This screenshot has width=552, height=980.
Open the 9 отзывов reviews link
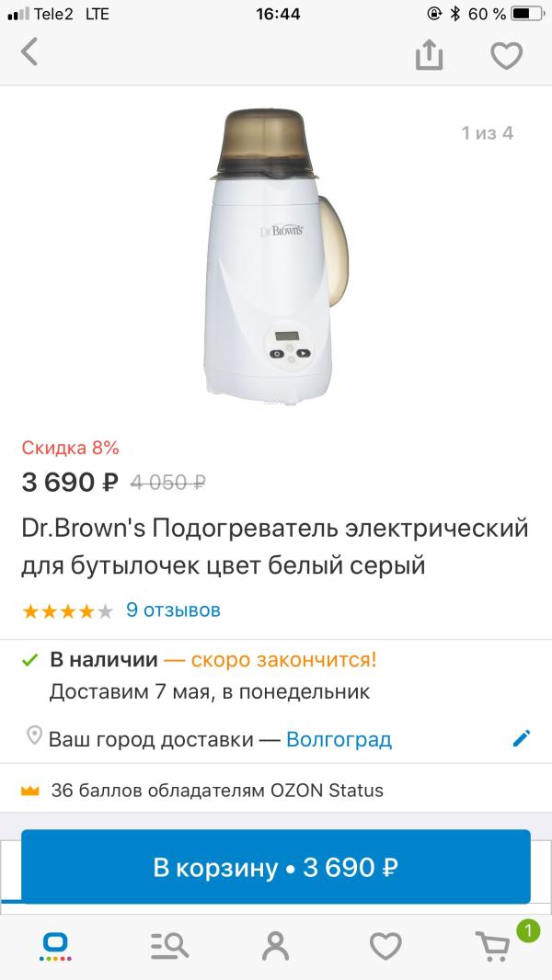tap(173, 610)
